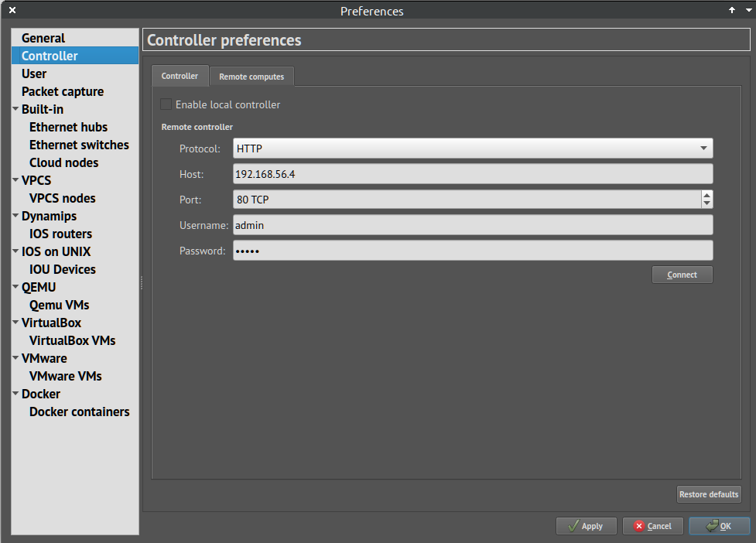Click the Username input field

[x=473, y=225]
